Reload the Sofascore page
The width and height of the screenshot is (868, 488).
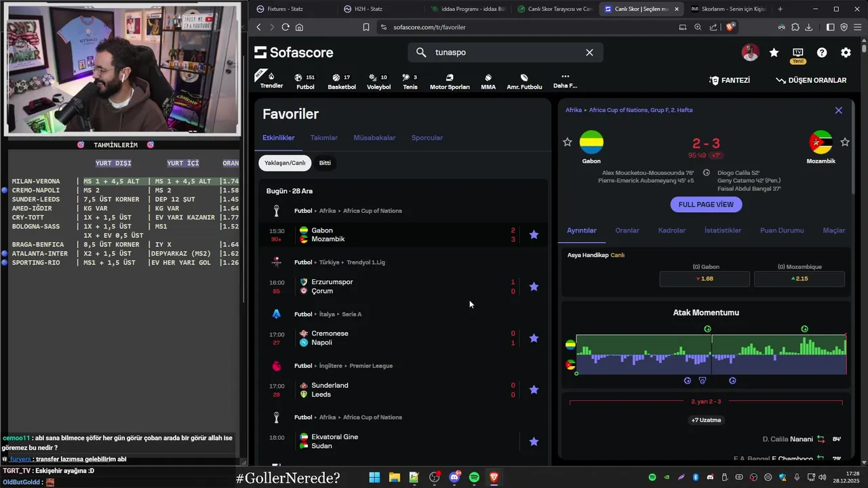pyautogui.click(x=285, y=27)
